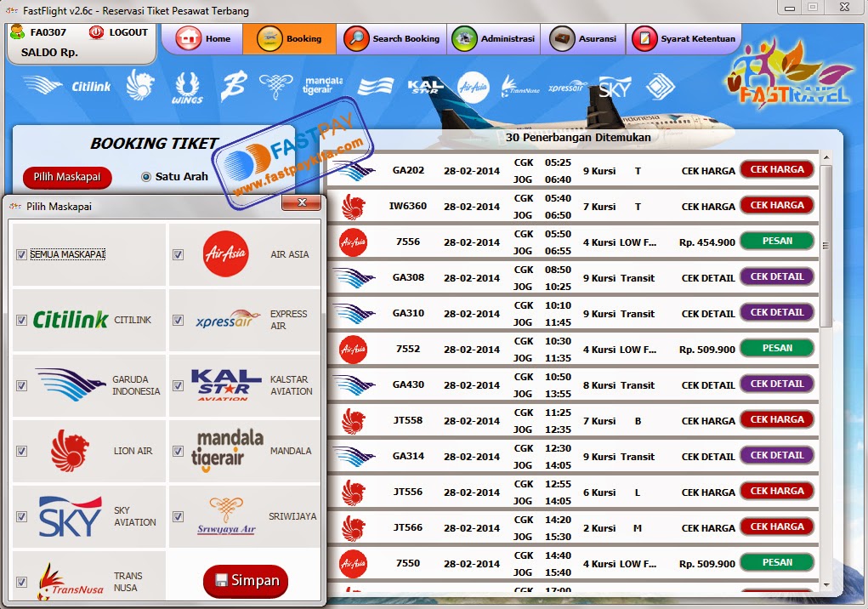Viewport: 868px width, 609px height.
Task: Click the Sriwijaya logo in the top banner
Action: (x=275, y=86)
